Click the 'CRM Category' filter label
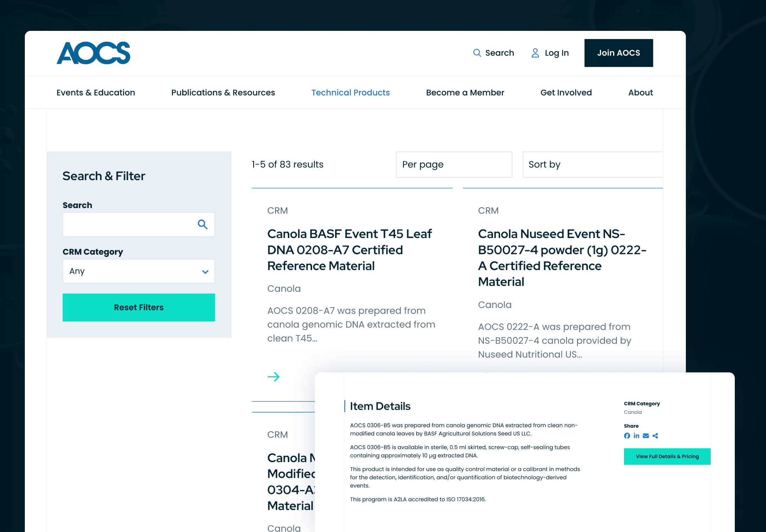 93,252
